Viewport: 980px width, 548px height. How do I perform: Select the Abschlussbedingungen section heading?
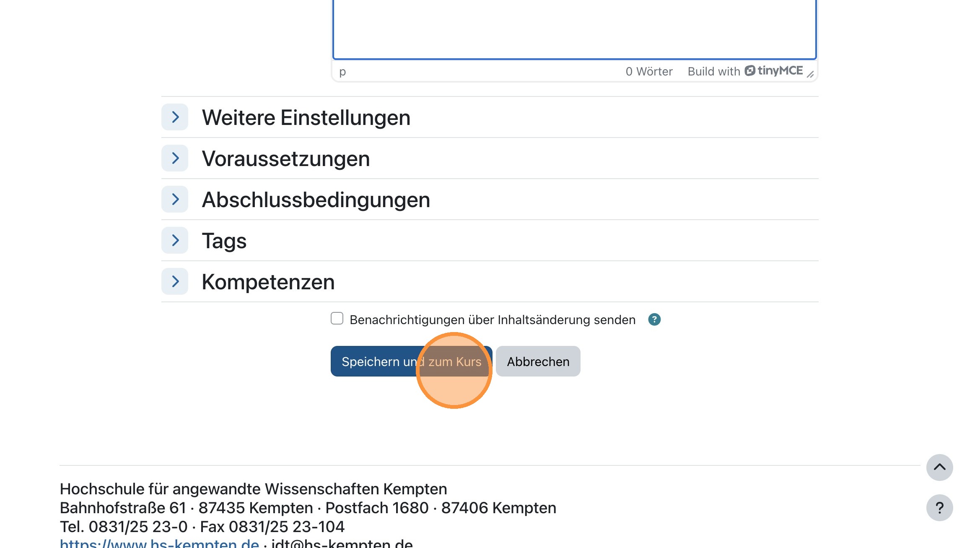coord(316,199)
